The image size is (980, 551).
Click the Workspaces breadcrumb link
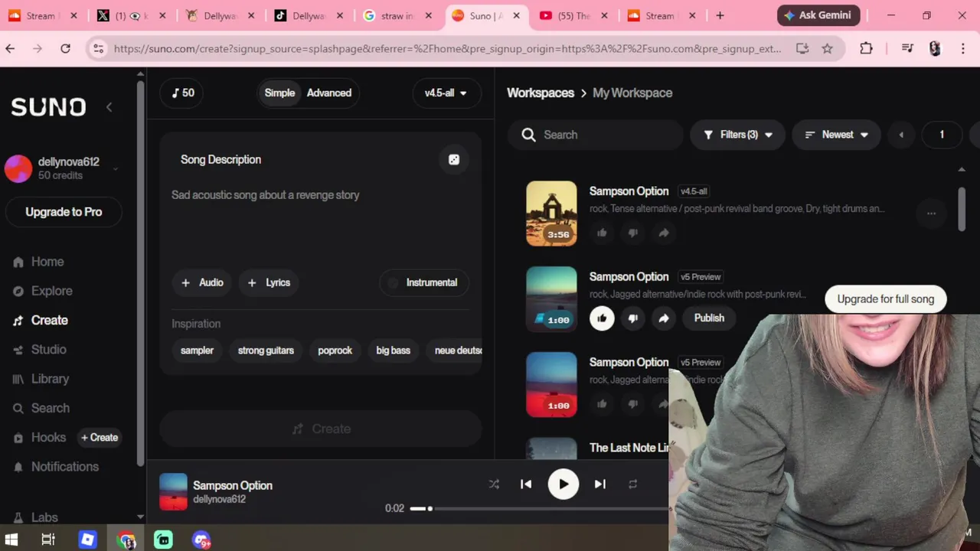click(x=541, y=93)
